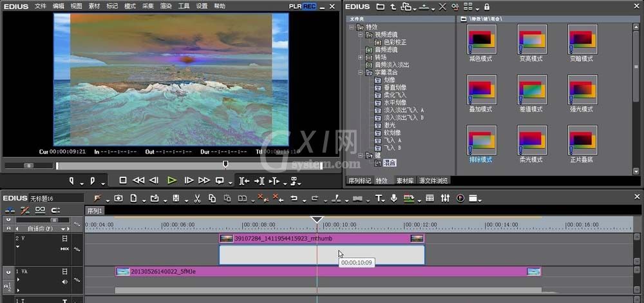The width and height of the screenshot is (644, 303).
Task: Select 淡入淡出飞入 A in tree
Action: 403,110
